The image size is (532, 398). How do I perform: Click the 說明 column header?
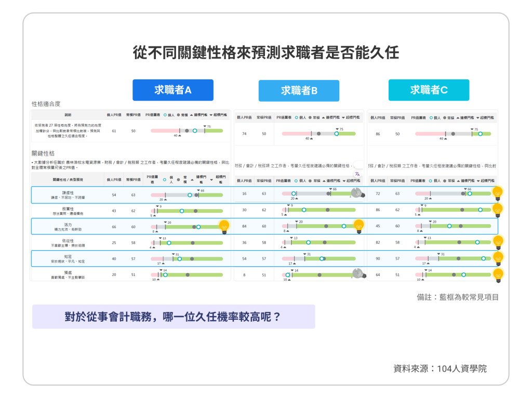(68, 115)
